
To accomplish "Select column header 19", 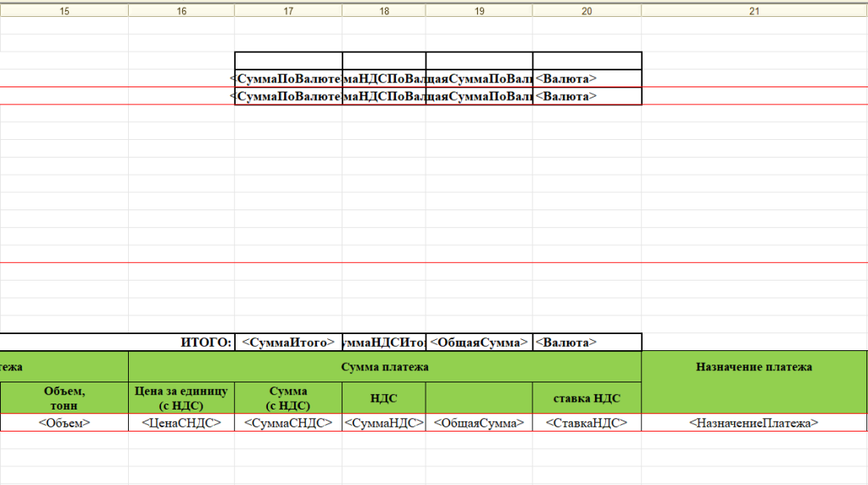I will (x=479, y=11).
